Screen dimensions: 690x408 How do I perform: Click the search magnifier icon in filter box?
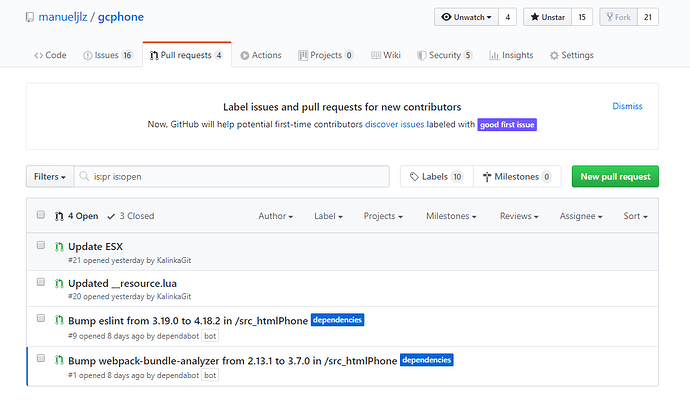point(84,176)
